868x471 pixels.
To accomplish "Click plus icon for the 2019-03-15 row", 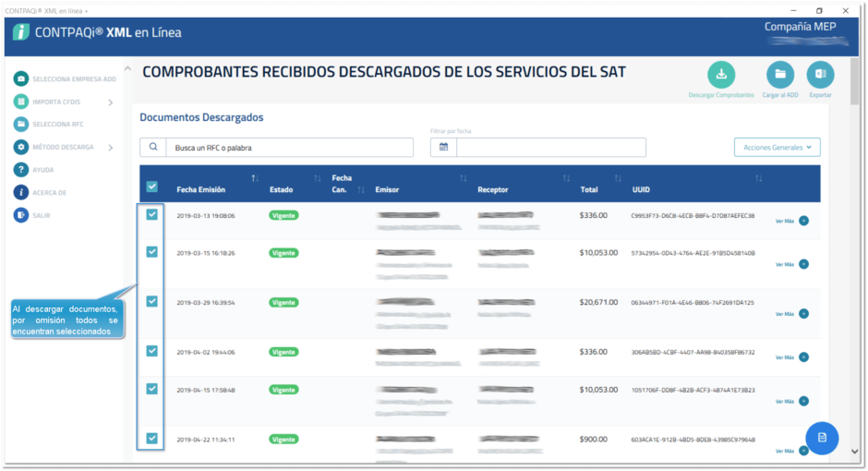I will tap(803, 264).
